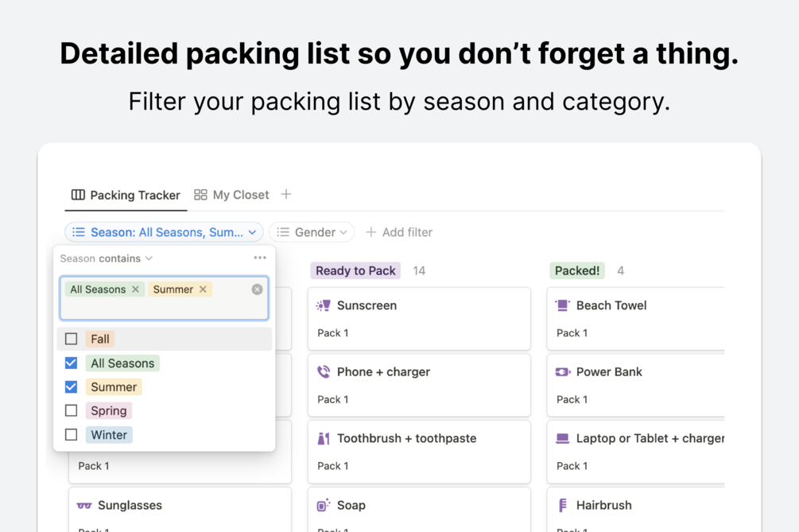Click the Add filter button
This screenshot has height=532, width=799.
tap(399, 232)
